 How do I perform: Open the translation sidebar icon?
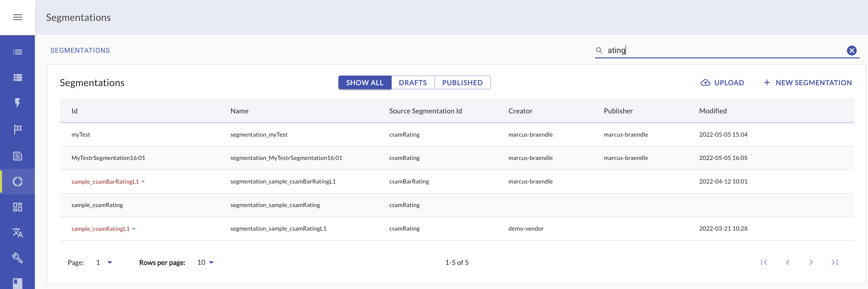(x=18, y=233)
